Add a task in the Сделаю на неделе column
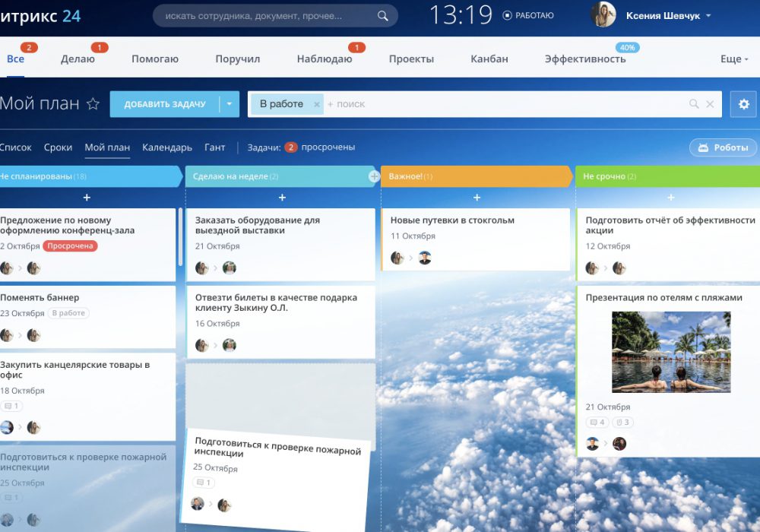Viewport: 760px width, 532px height. 282,198
